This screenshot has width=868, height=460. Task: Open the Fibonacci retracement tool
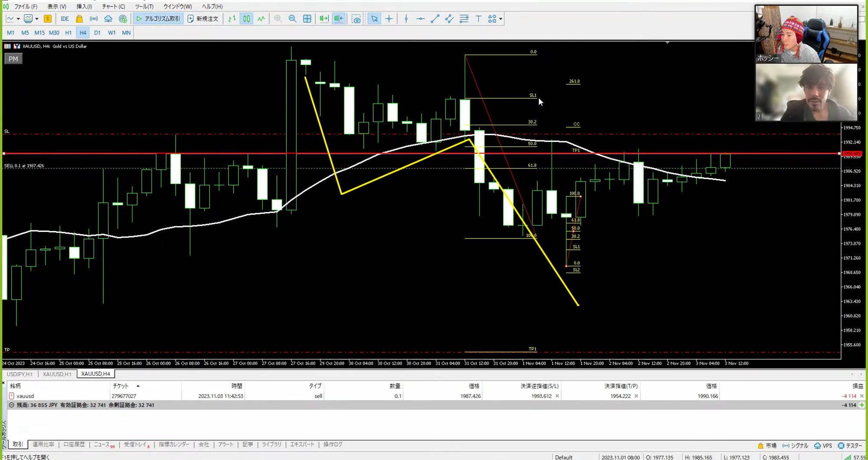point(464,19)
